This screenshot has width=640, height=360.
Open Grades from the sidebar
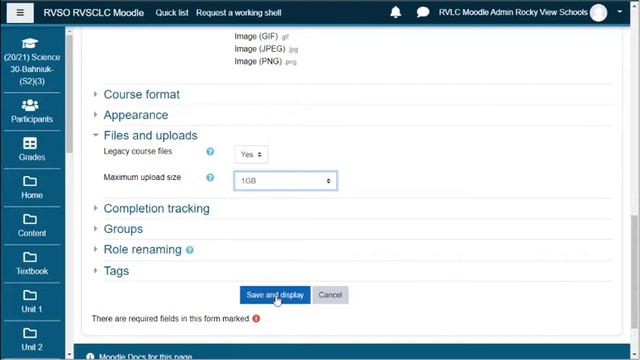[x=32, y=149]
